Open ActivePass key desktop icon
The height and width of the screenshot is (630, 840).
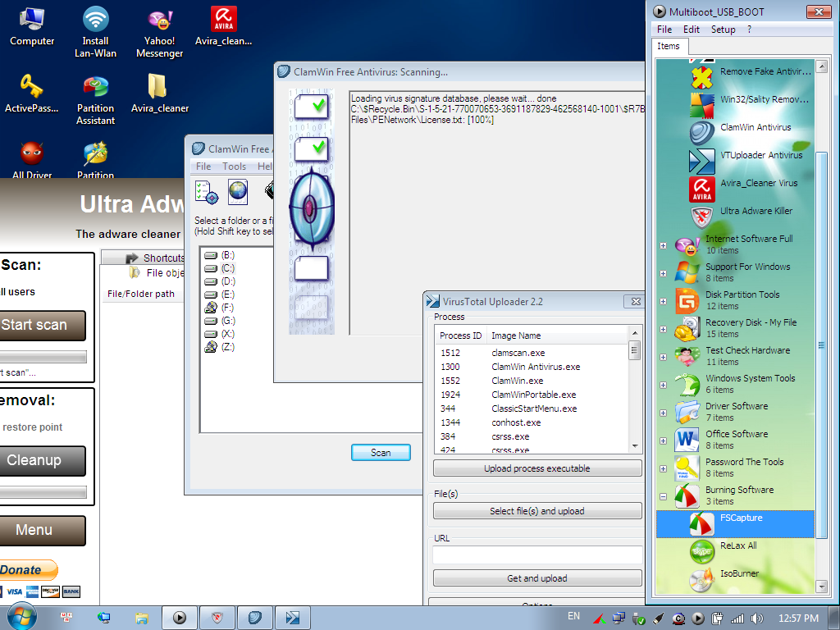pos(32,94)
